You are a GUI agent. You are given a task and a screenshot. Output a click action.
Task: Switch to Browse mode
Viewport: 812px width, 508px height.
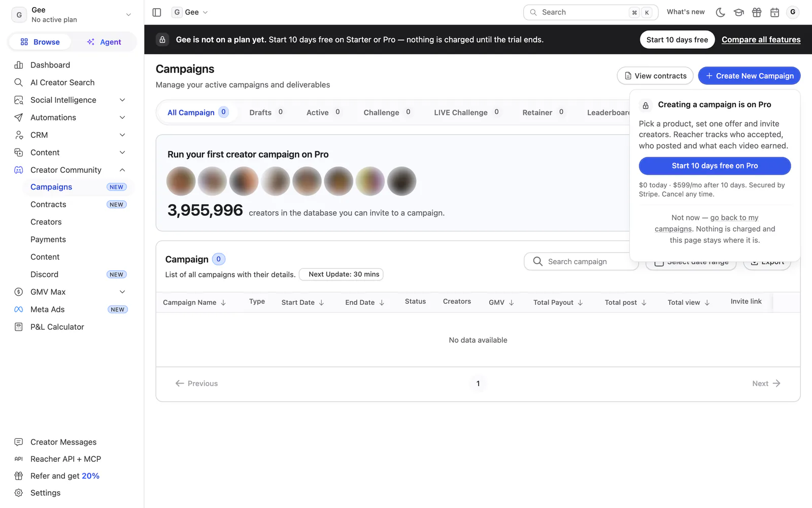click(40, 42)
